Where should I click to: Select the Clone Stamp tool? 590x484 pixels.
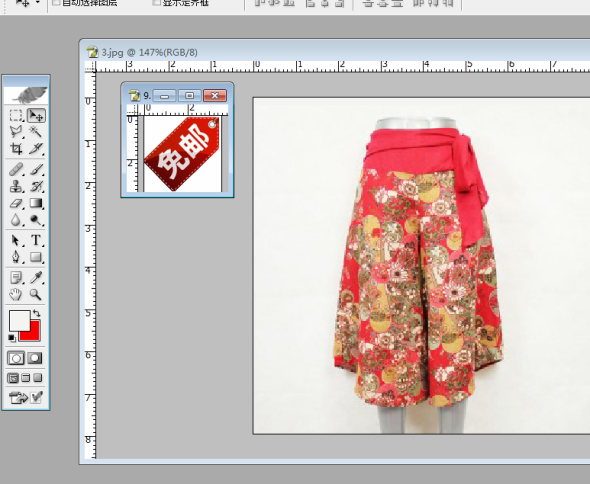(x=16, y=186)
